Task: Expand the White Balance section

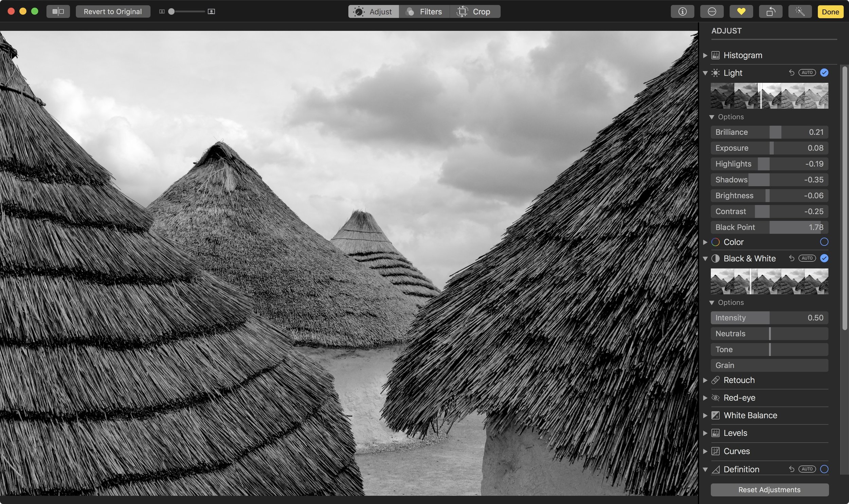Action: click(x=705, y=415)
